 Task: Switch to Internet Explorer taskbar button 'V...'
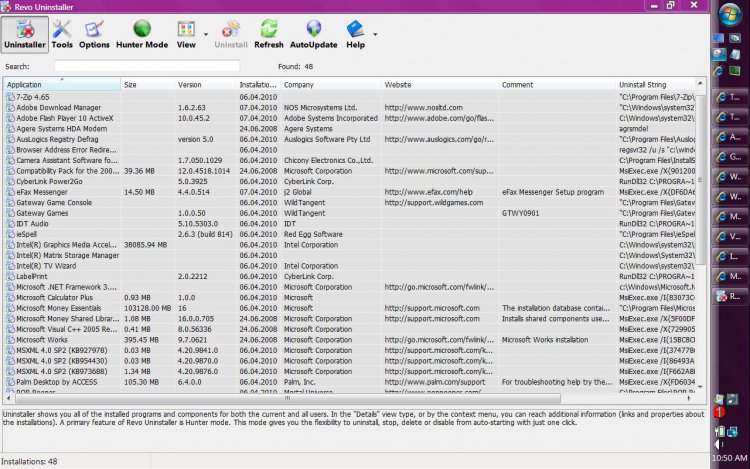[729, 237]
